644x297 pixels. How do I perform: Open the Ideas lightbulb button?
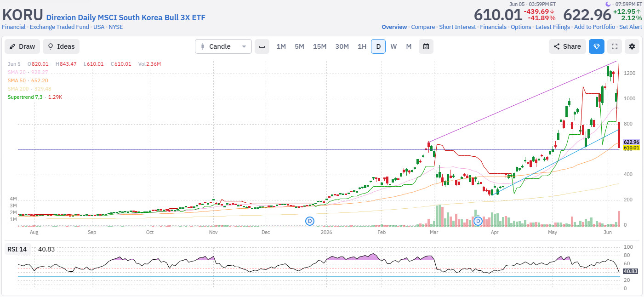point(61,46)
